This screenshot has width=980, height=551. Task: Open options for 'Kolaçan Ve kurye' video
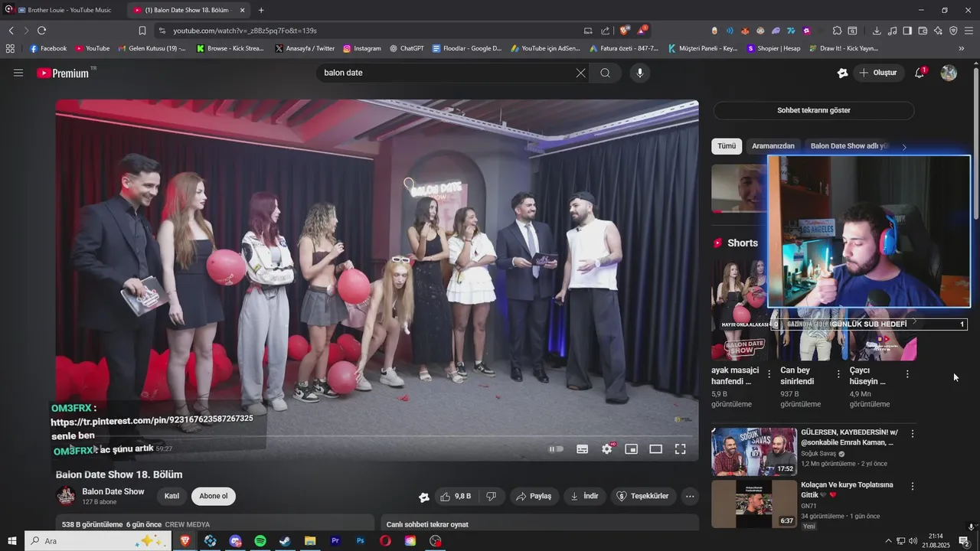(x=912, y=486)
